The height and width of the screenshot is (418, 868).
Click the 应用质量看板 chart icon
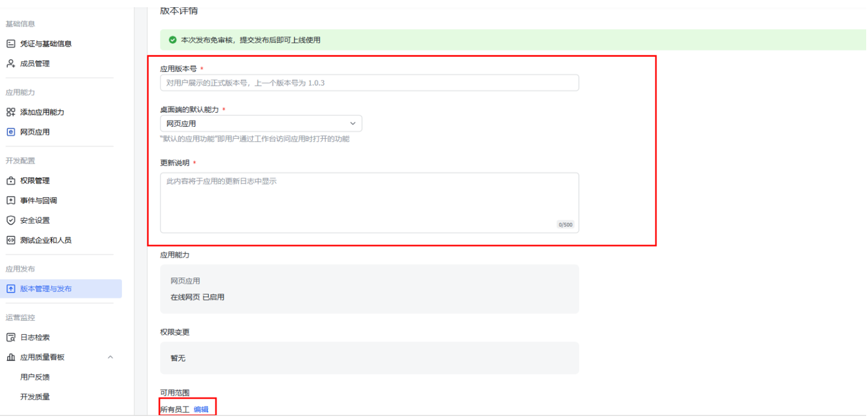coord(10,357)
